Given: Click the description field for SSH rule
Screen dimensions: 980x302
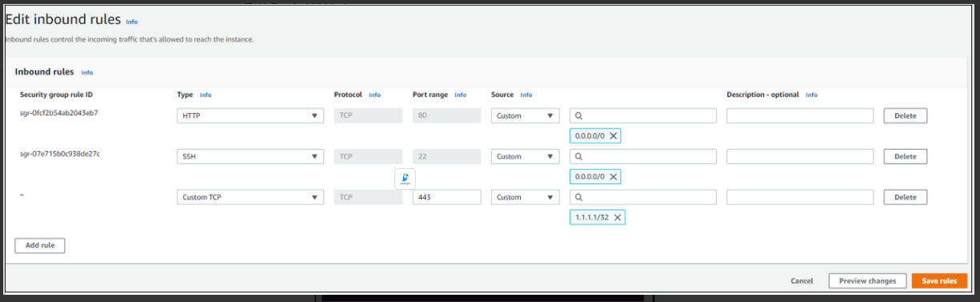Looking at the screenshot, I should (800, 156).
